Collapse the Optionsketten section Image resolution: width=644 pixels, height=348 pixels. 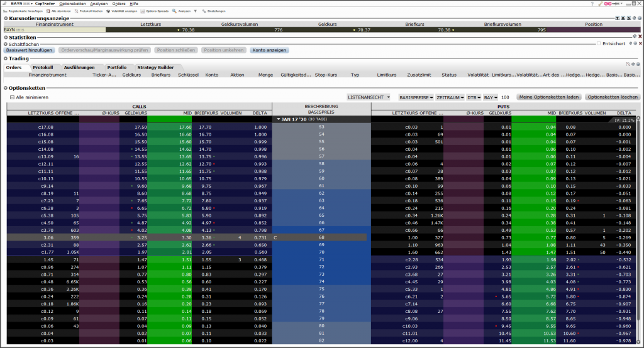[x=6, y=88]
